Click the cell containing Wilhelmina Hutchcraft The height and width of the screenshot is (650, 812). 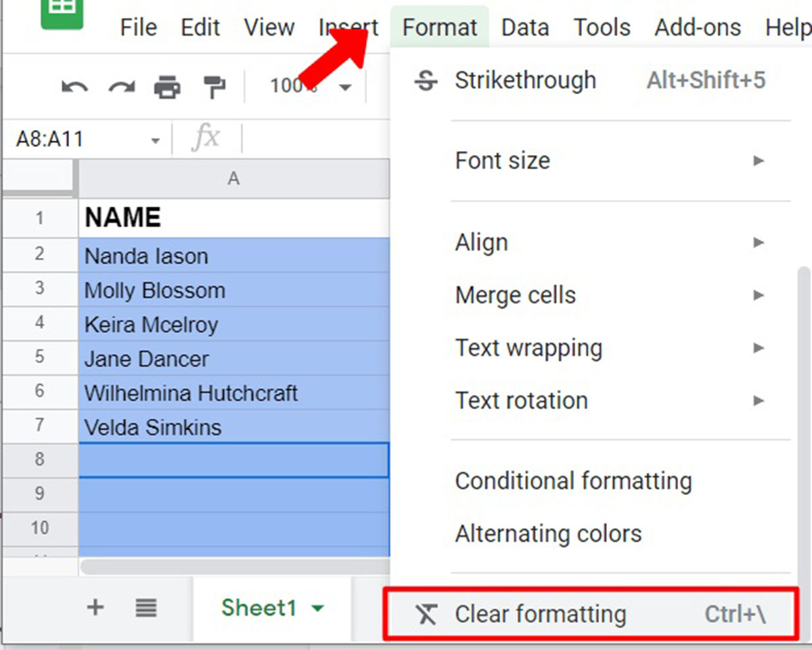coord(233,393)
